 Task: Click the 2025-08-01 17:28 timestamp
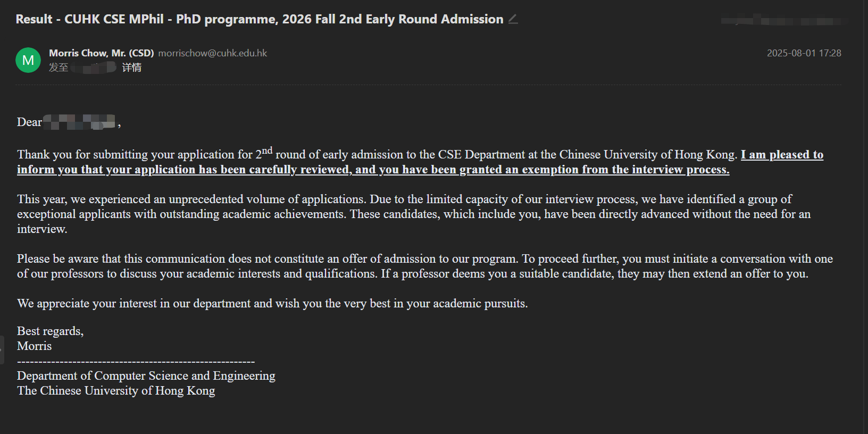pos(804,53)
